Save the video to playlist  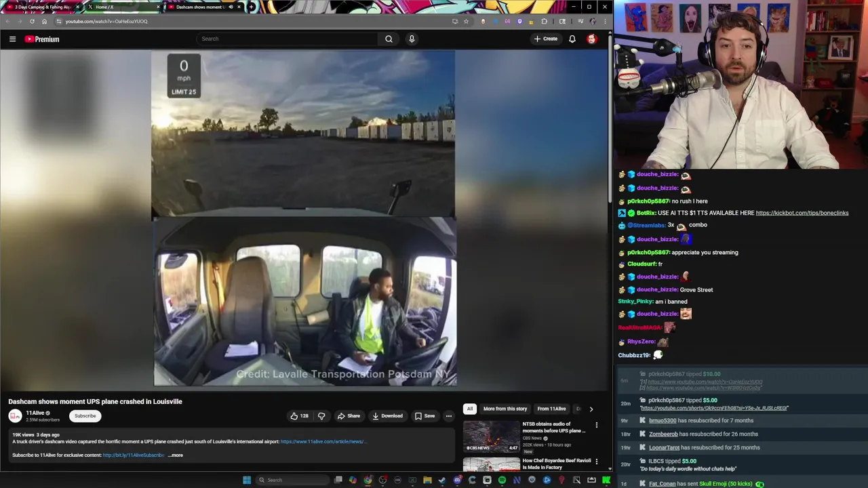coord(425,416)
